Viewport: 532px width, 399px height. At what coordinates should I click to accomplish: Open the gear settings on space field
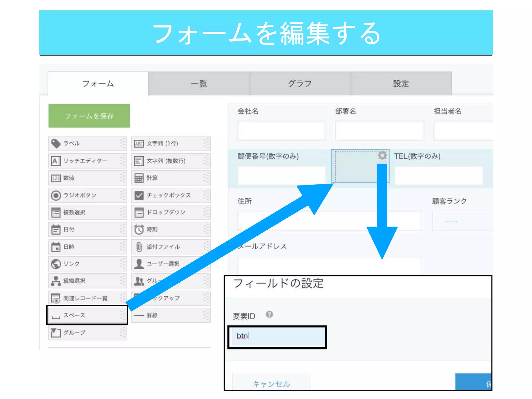382,156
